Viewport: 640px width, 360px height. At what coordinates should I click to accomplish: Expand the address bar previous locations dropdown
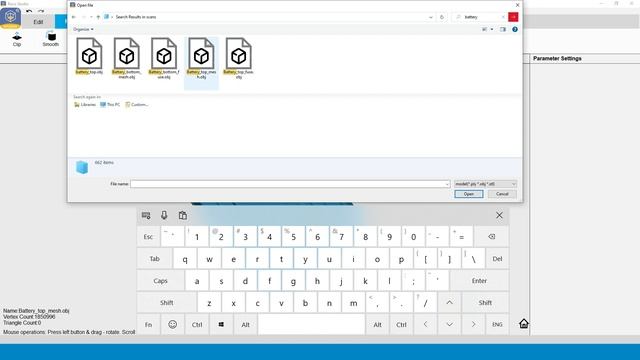click(x=431, y=17)
